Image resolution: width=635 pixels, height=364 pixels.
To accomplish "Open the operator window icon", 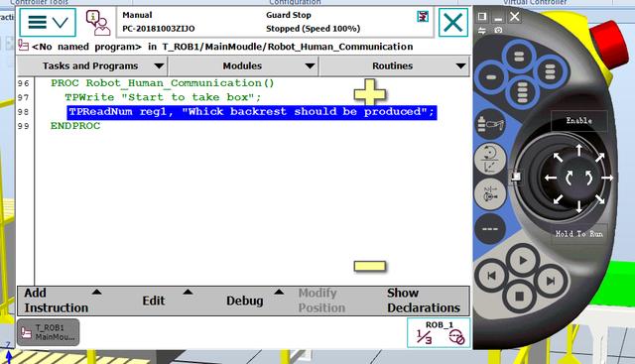I will tap(97, 23).
